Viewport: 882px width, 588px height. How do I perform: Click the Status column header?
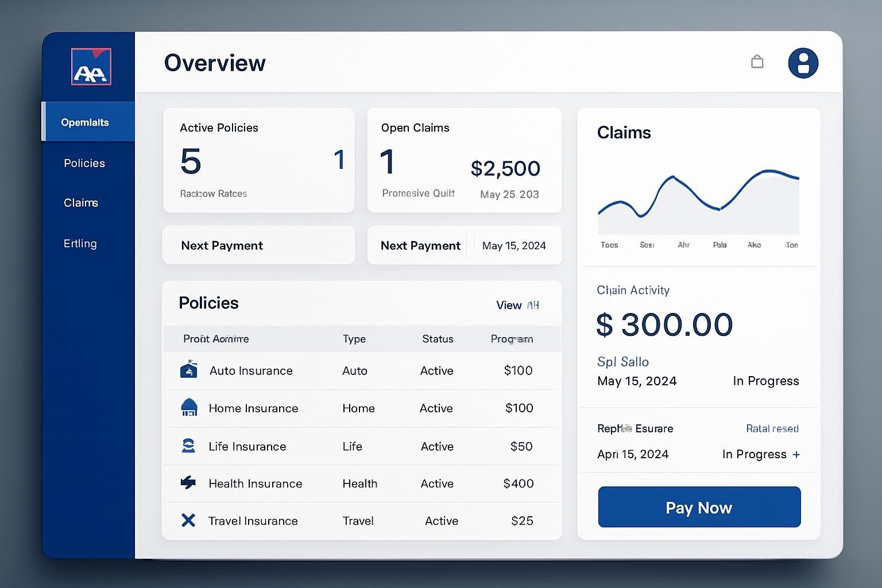(x=438, y=339)
